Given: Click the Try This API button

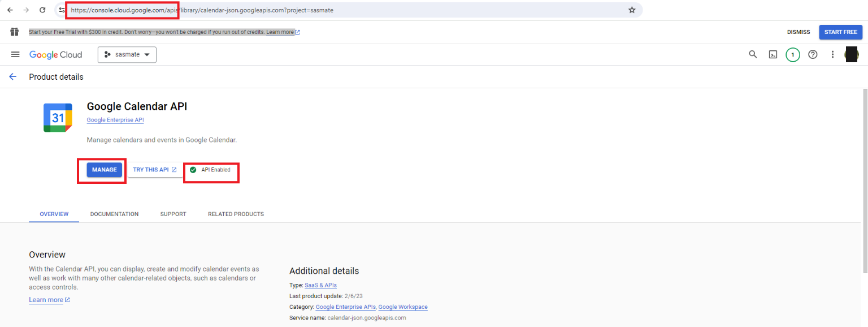Looking at the screenshot, I should pyautogui.click(x=155, y=170).
